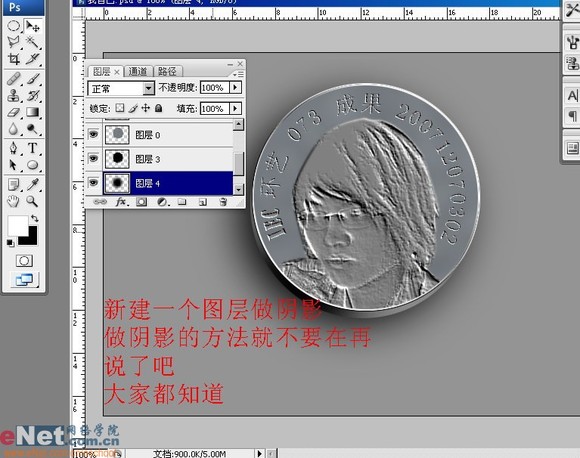The image size is (580, 458).
Task: Select the Blur tool
Action: click(14, 129)
